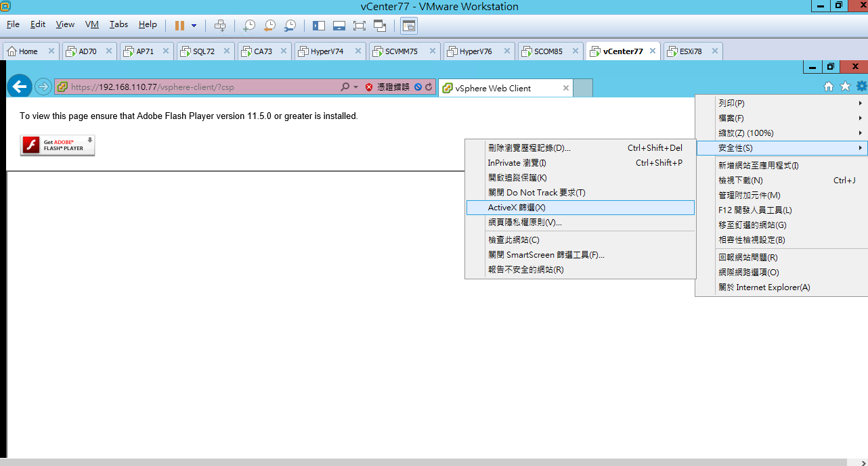Expand the 列印(P) submenu

click(782, 103)
